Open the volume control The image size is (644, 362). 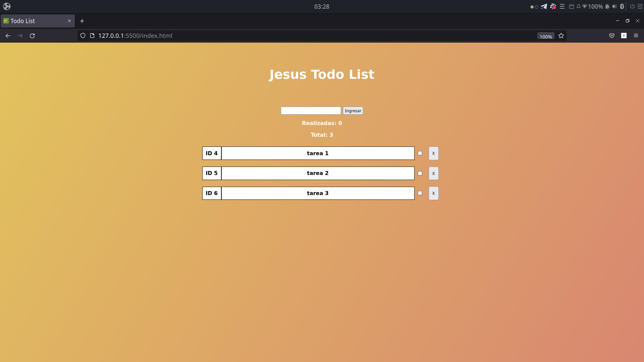[x=614, y=6]
